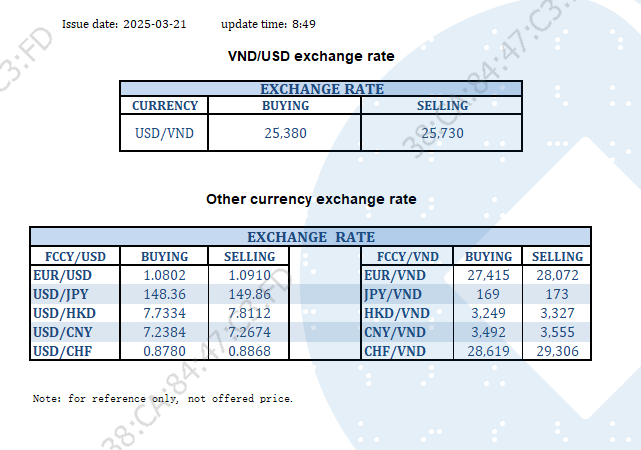Select the VND/USD exchange rate heading

[311, 56]
